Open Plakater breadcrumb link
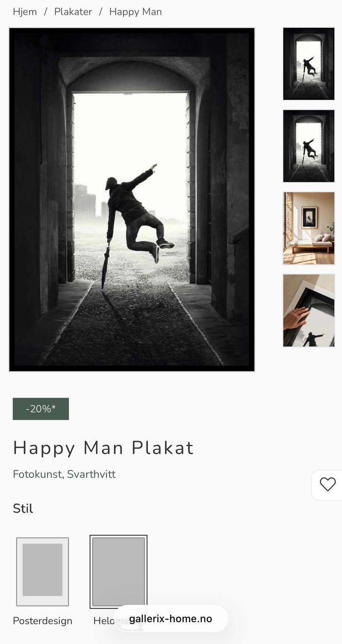Image resolution: width=342 pixels, height=644 pixels. (73, 12)
